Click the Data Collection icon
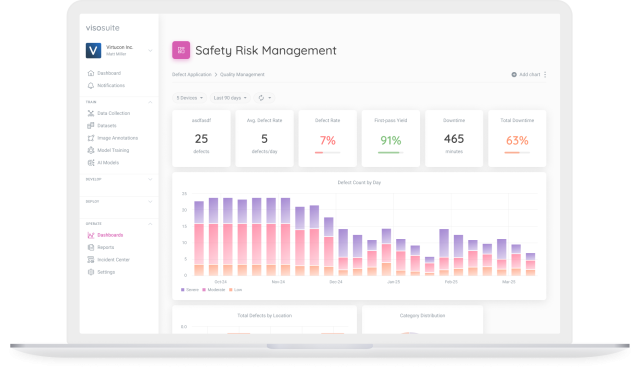The height and width of the screenshot is (370, 640). pos(91,113)
